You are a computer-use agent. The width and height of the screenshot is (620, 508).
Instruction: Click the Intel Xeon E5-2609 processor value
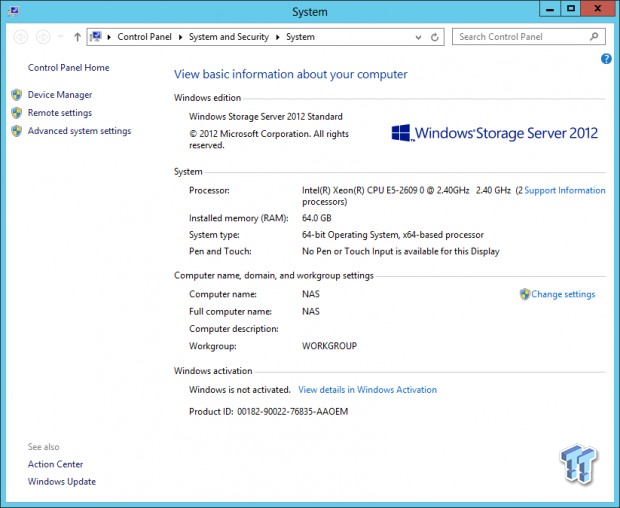point(412,196)
